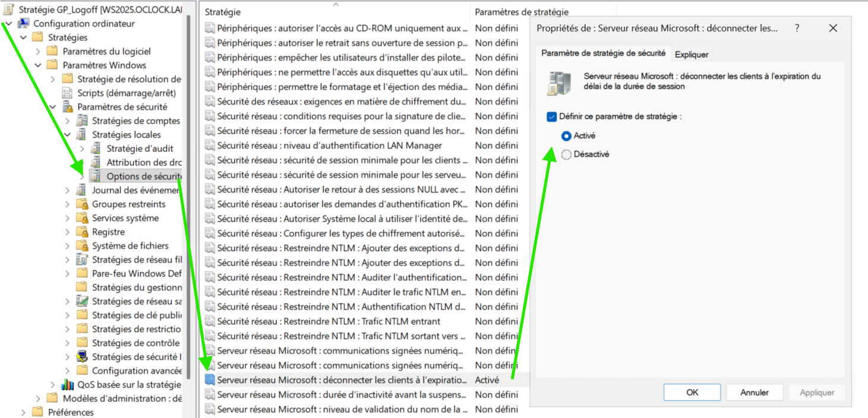
Task: Expand the Préférences tree node
Action: 24,412
